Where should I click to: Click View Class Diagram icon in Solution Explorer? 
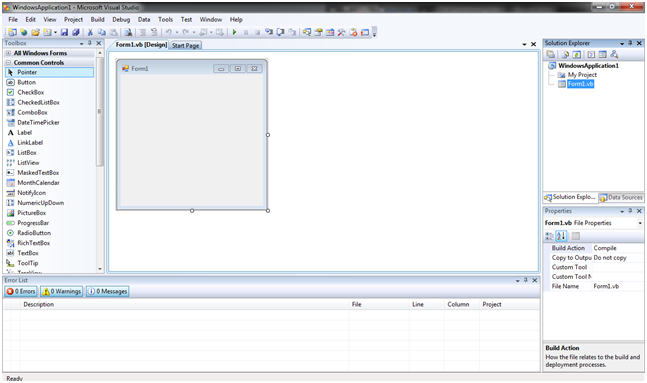tap(614, 54)
